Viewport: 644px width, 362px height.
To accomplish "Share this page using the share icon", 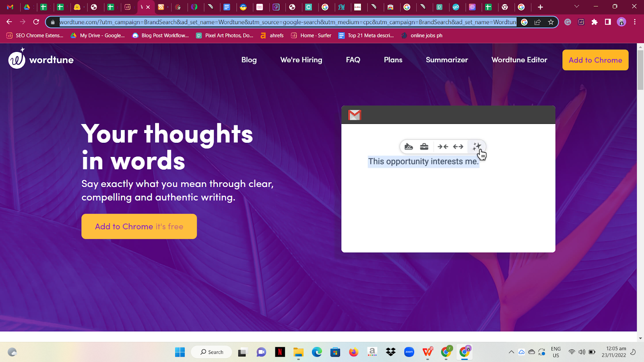I will [x=537, y=22].
